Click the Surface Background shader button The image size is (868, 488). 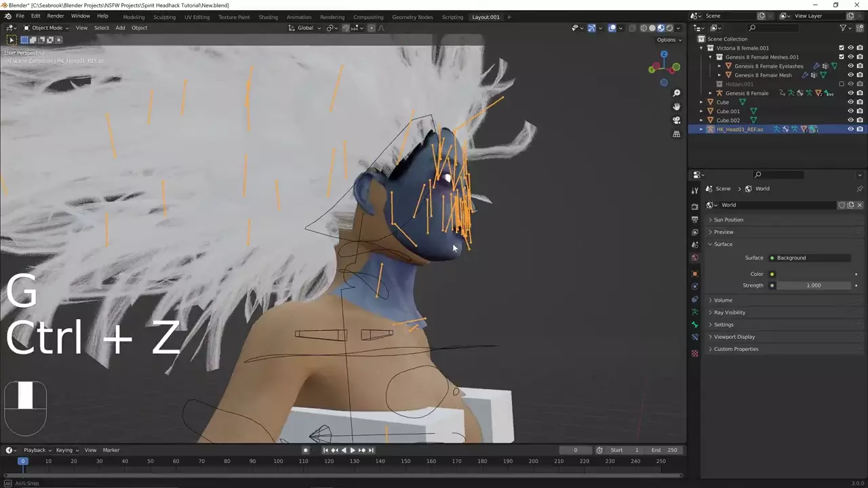[x=810, y=258]
